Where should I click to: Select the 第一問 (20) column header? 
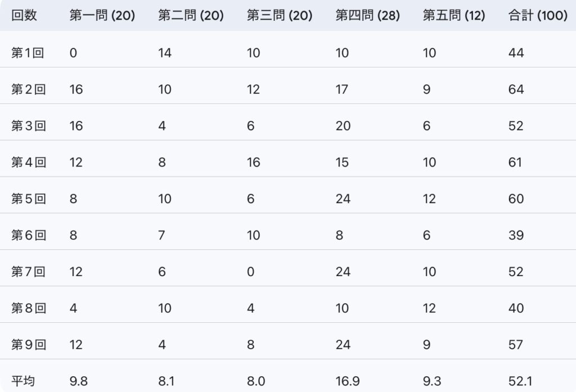[x=102, y=16]
